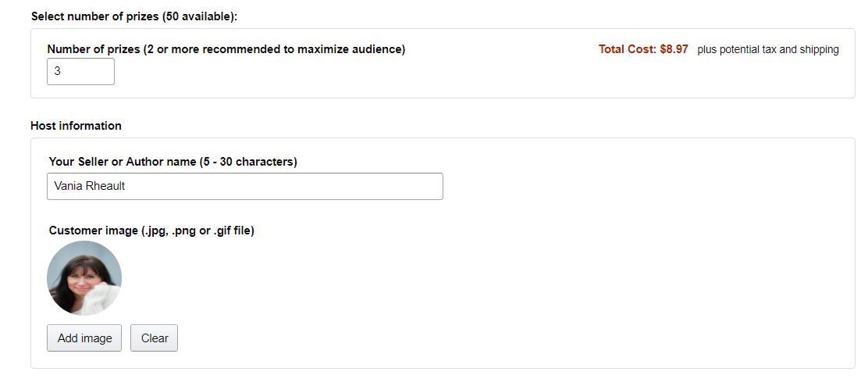
Task: Click 'Your Seller or Author name' label
Action: coord(122,162)
